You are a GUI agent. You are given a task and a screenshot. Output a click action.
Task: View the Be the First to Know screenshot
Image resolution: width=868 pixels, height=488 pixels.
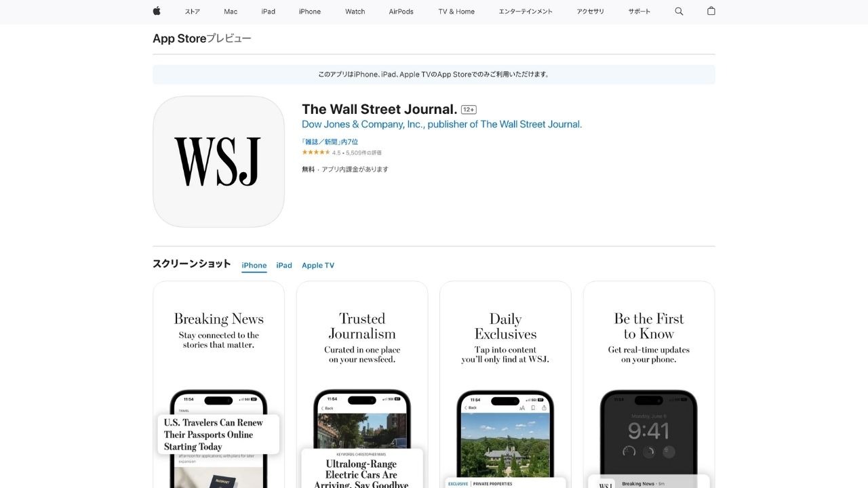(649, 384)
